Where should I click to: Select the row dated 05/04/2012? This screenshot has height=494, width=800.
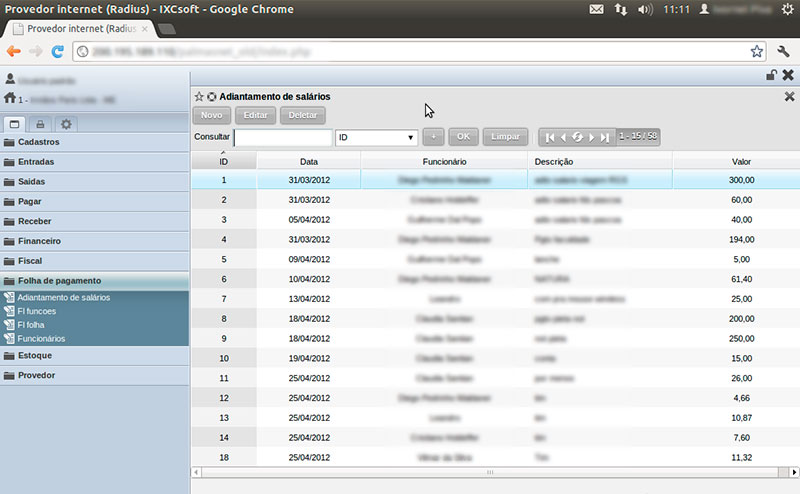[496, 219]
